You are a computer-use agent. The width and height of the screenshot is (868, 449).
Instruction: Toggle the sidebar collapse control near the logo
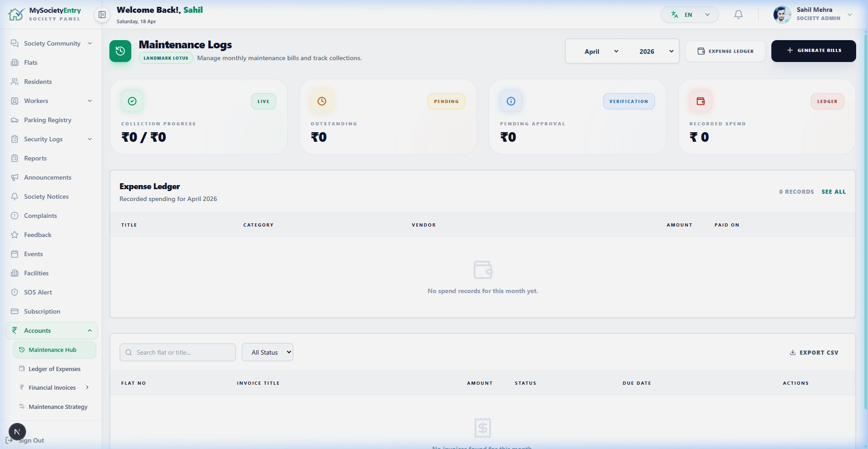pos(101,15)
